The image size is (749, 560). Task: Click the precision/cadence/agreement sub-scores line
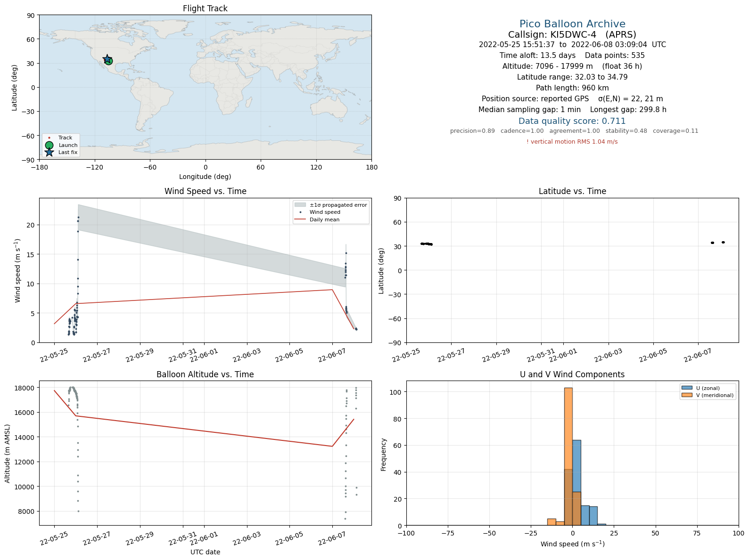click(574, 131)
